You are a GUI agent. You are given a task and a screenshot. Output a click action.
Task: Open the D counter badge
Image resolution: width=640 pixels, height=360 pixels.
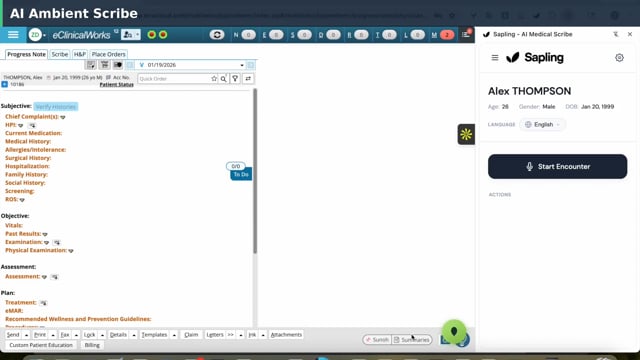tap(333, 35)
